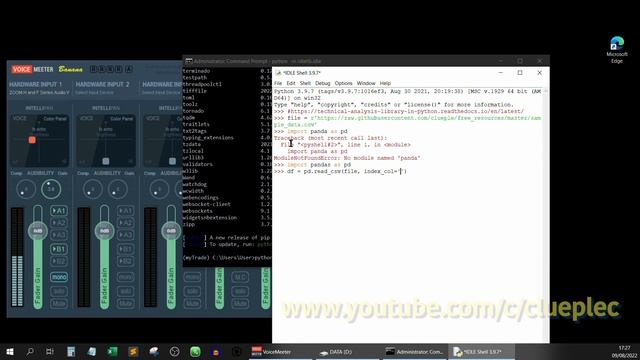Open taskbar clock and date

point(624,351)
